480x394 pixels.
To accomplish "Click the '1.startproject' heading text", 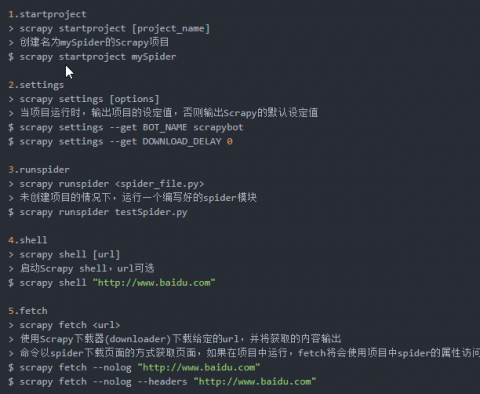I will point(47,14).
